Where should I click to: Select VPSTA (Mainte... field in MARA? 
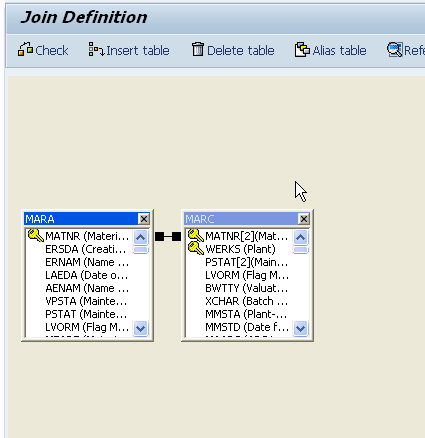coord(86,301)
